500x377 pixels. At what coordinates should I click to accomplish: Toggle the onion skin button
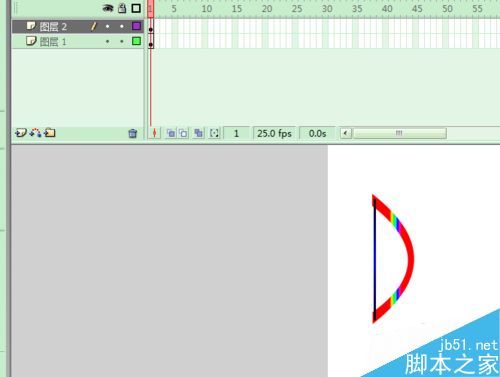171,133
